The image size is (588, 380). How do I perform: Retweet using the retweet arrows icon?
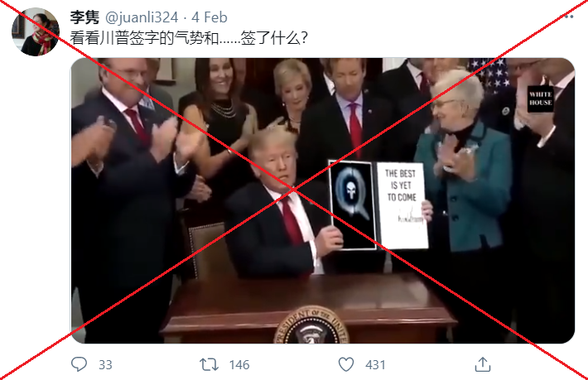(x=209, y=364)
